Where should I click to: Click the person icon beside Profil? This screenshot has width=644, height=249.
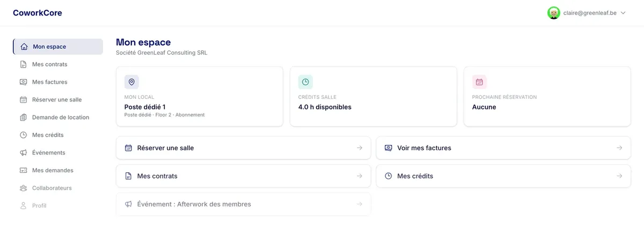pos(23,206)
